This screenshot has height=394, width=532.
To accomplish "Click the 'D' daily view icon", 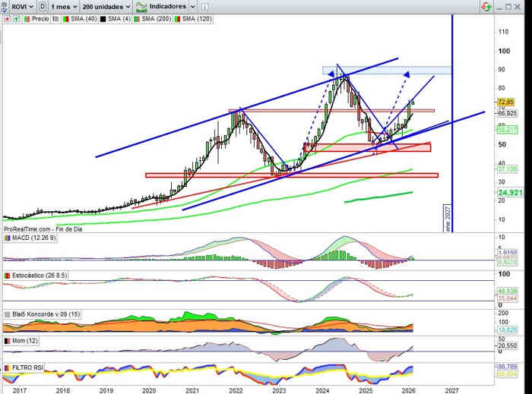I will click(x=41, y=5).
